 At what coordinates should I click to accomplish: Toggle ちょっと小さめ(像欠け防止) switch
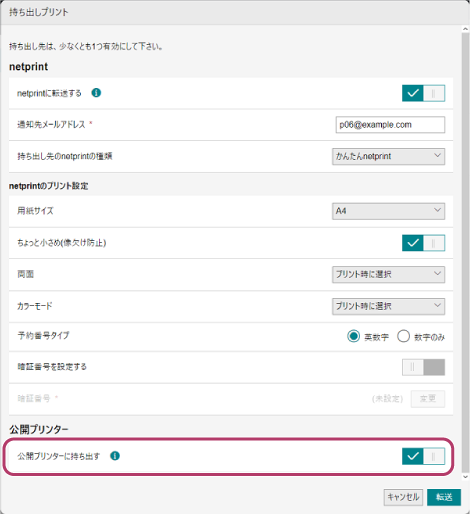[423, 243]
